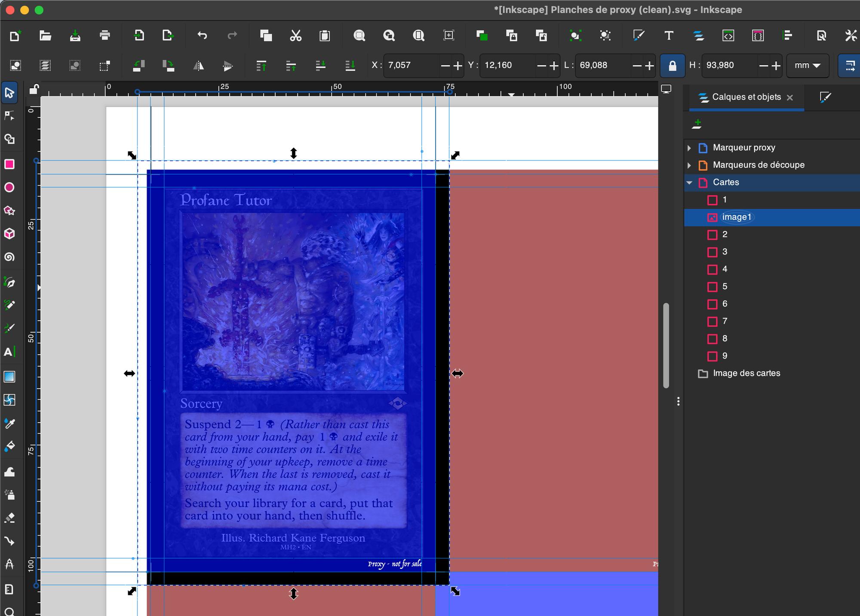The image size is (860, 616).
Task: Select image1 in the layers list
Action: [737, 217]
